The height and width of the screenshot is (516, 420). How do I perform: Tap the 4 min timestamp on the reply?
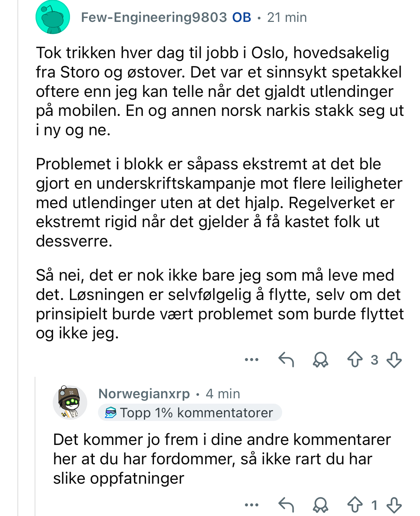[x=223, y=394]
